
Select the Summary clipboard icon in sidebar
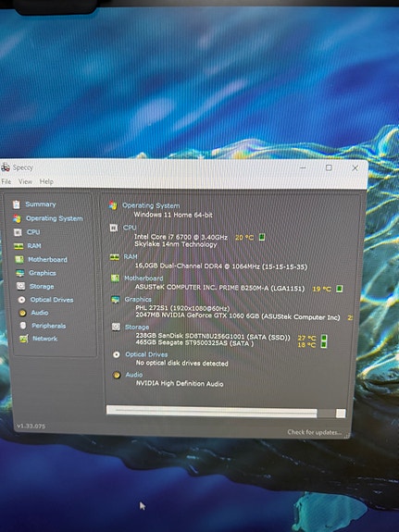[x=17, y=204]
